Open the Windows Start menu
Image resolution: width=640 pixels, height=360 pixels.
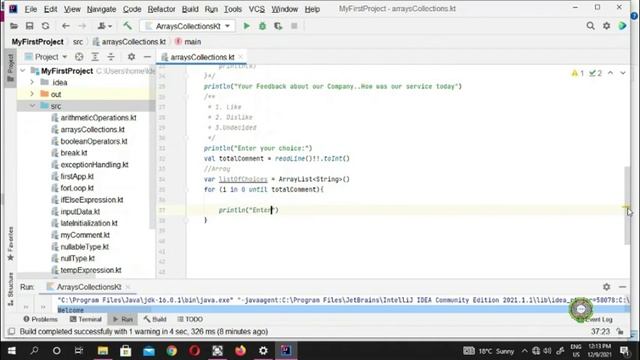[11, 351]
